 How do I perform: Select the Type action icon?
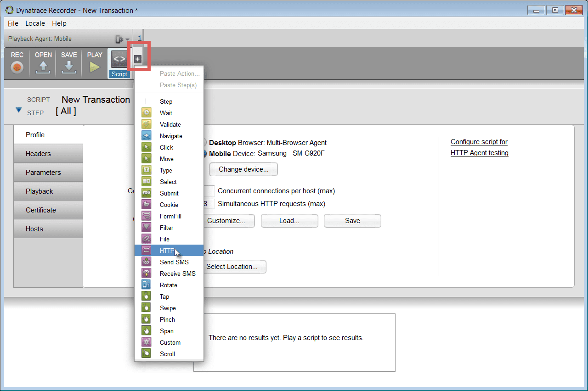click(146, 170)
